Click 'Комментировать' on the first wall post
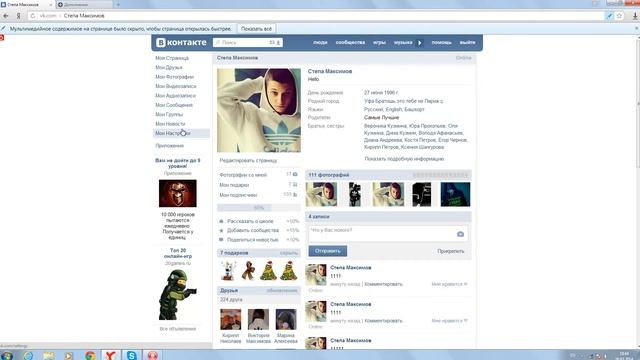Image resolution: width=640 pixels, height=360 pixels. pyautogui.click(x=383, y=284)
